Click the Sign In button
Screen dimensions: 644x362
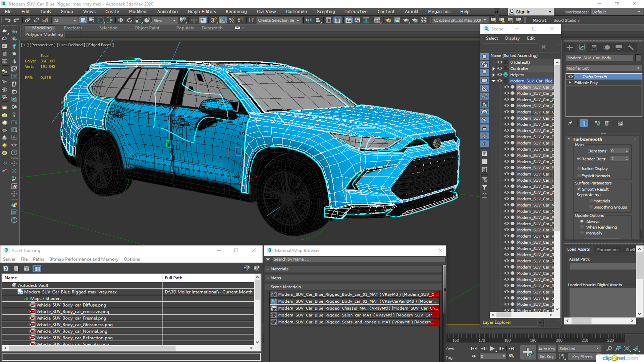click(530, 12)
